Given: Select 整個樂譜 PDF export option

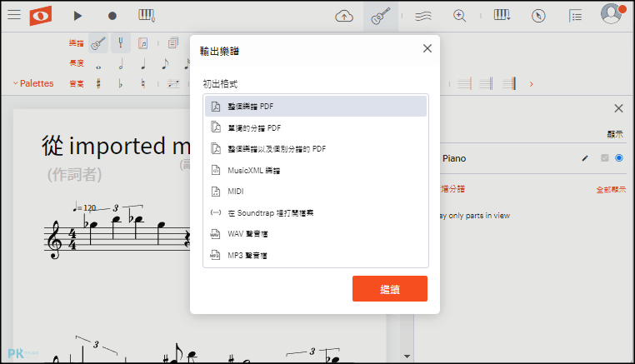Looking at the screenshot, I should tap(316, 106).
